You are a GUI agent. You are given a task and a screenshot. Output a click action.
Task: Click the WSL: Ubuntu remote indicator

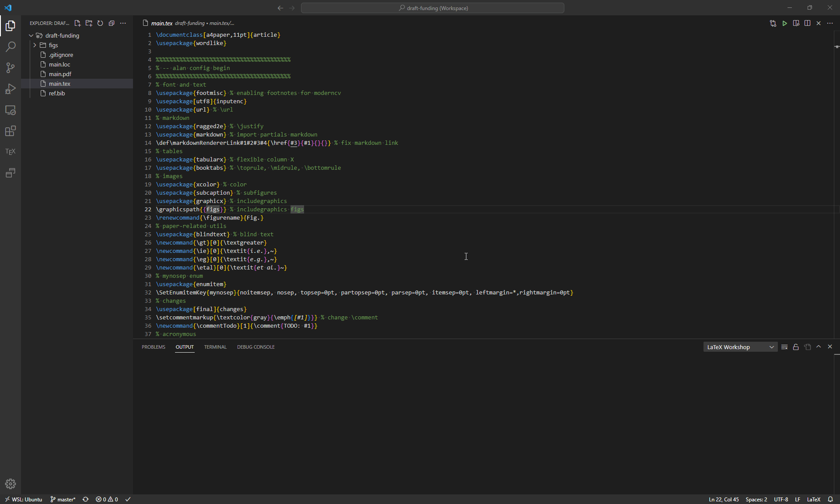[x=24, y=499]
